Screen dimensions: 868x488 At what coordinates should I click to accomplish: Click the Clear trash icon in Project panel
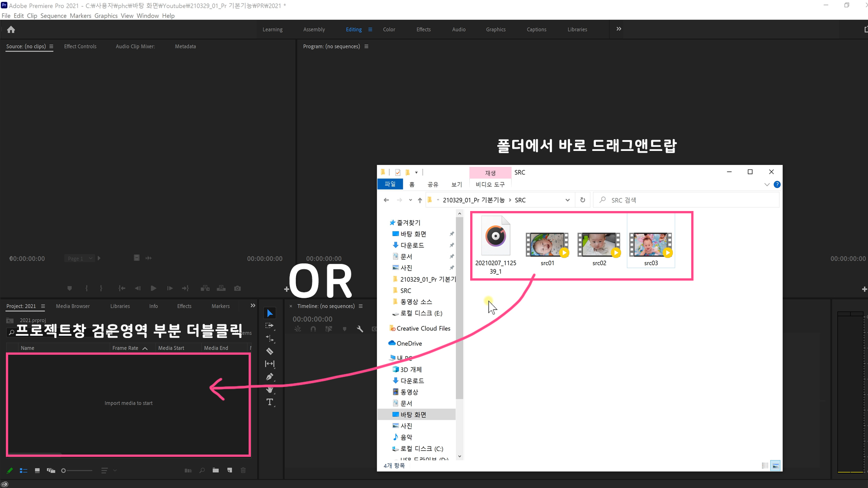[243, 470]
